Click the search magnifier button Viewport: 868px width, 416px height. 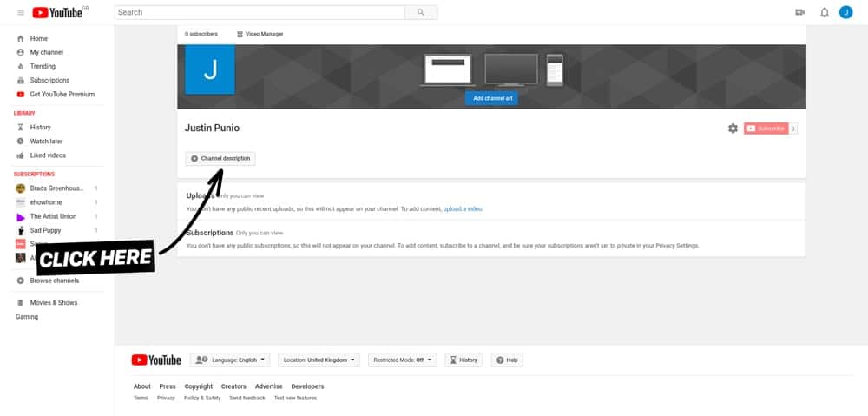[x=421, y=12]
